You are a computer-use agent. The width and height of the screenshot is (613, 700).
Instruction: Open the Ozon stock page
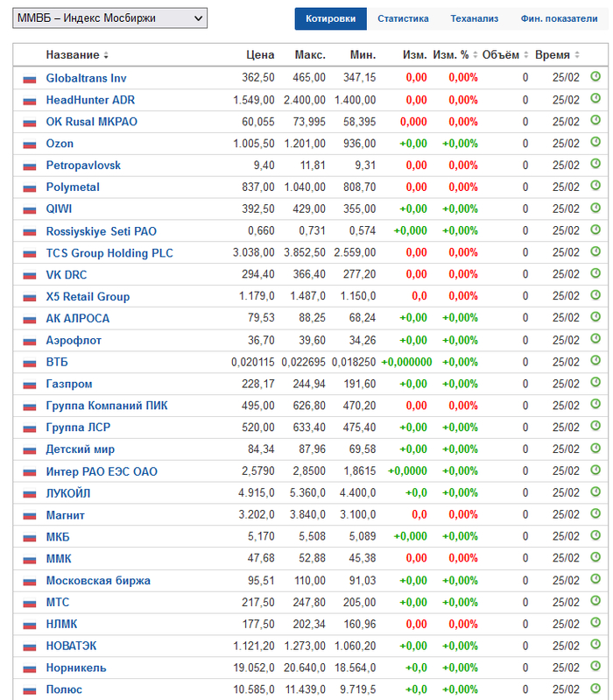click(x=60, y=144)
